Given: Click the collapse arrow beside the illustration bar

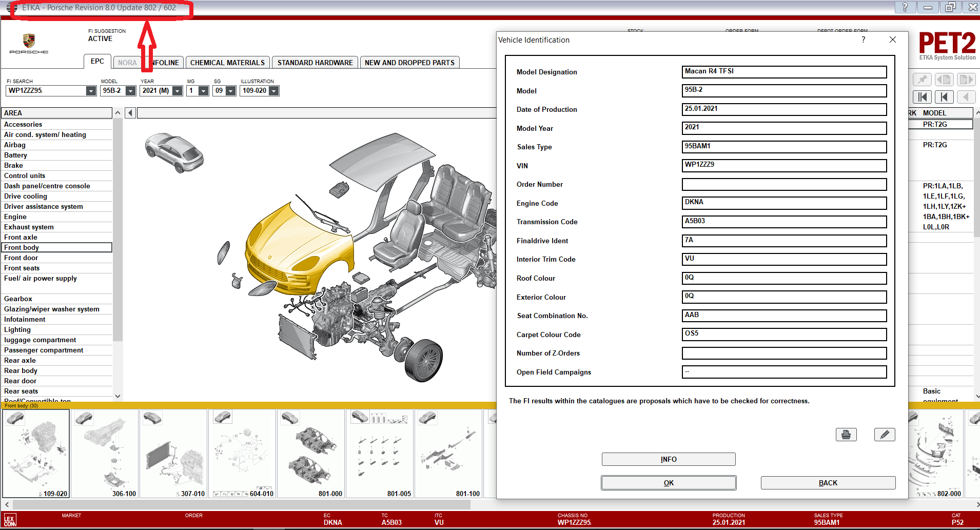Looking at the screenshot, I should (x=130, y=113).
